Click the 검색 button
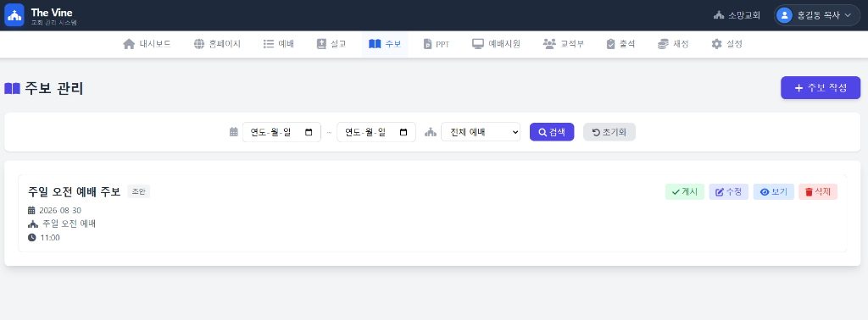 pos(552,132)
